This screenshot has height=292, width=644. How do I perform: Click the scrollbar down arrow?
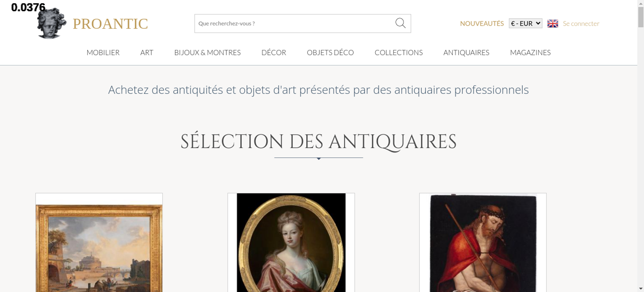pos(640,288)
